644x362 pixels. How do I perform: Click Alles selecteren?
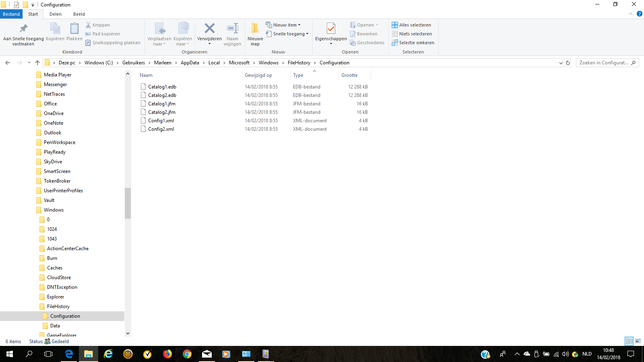[411, 25]
